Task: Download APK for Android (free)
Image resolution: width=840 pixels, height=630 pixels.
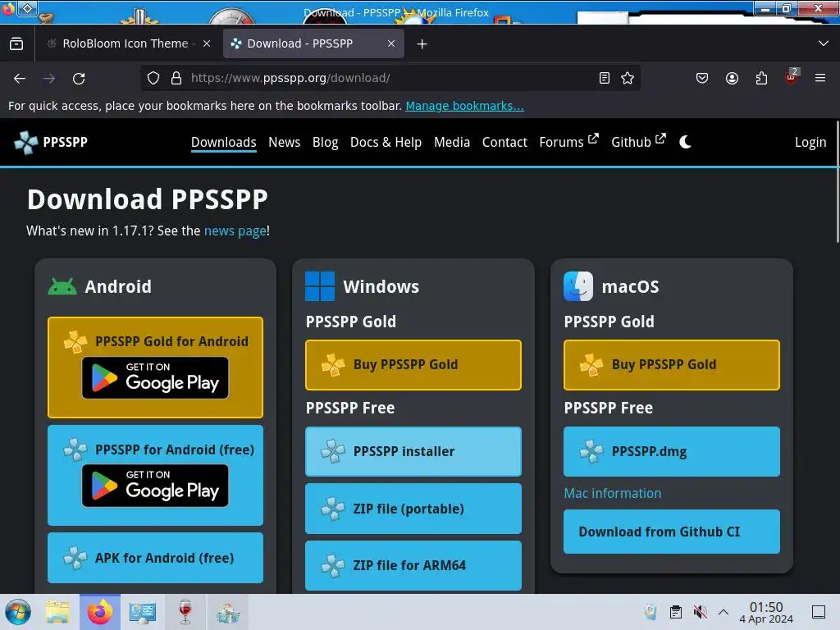Action: click(155, 558)
